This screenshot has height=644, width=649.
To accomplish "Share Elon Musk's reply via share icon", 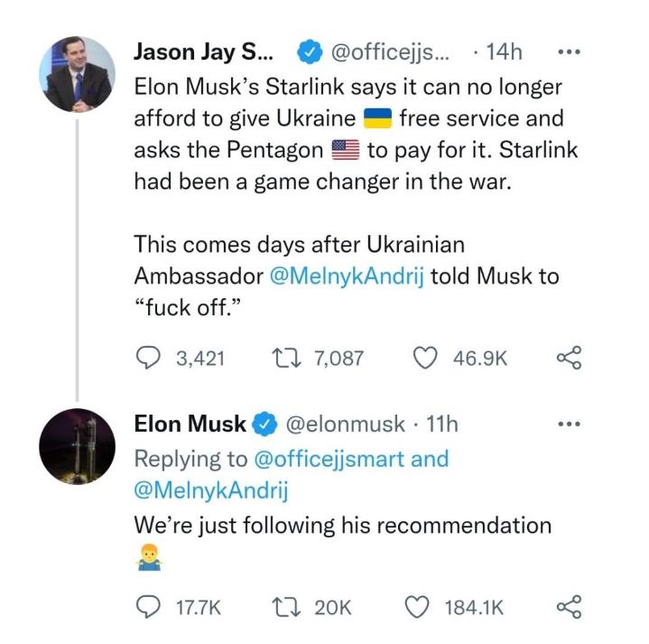I will coord(570,607).
